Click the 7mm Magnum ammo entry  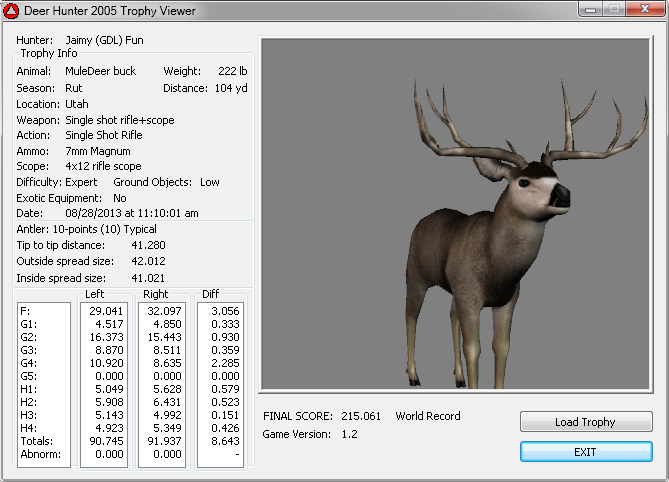[x=97, y=151]
